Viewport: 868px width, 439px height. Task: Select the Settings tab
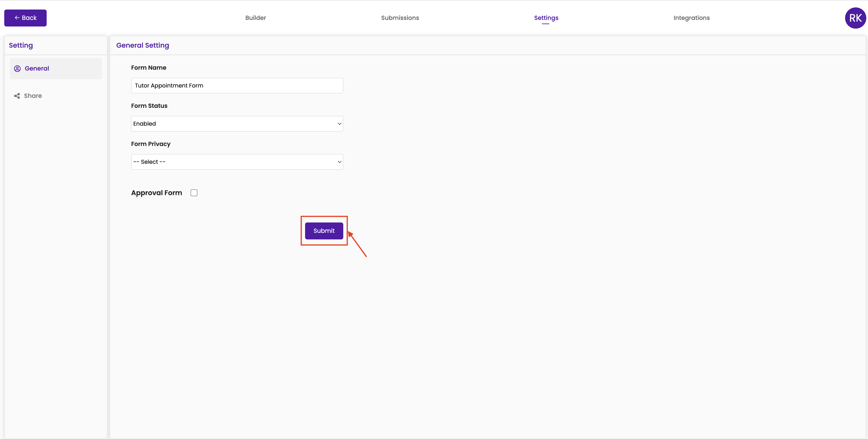tap(546, 18)
